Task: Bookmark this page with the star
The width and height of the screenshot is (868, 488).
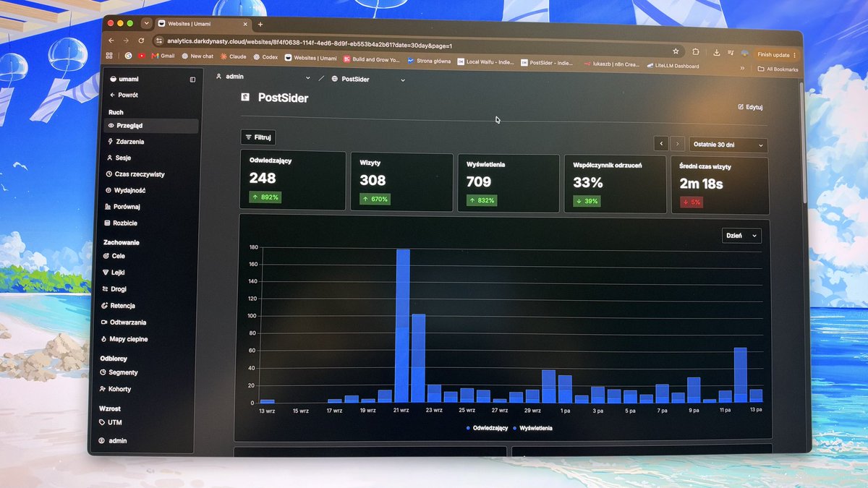Action: (676, 51)
